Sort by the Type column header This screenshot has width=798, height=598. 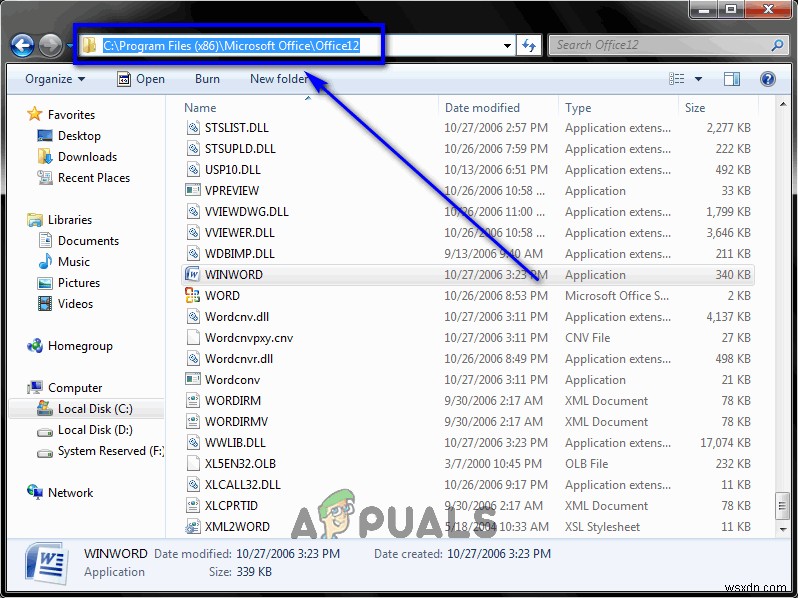[578, 108]
